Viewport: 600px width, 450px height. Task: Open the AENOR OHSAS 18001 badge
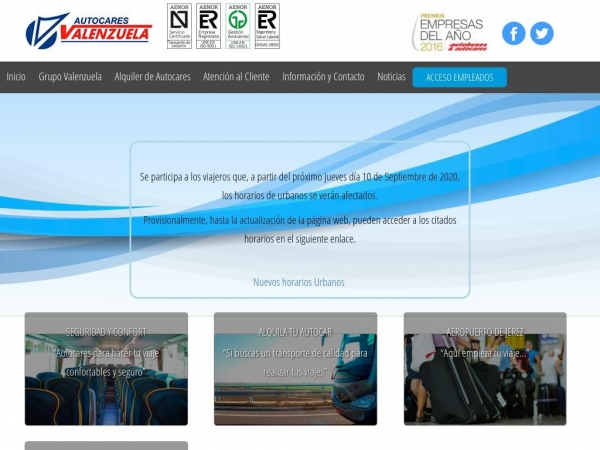267,26
